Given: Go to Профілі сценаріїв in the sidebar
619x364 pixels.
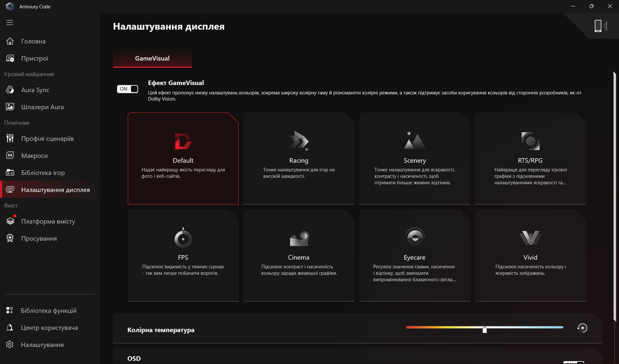Looking at the screenshot, I should point(47,139).
